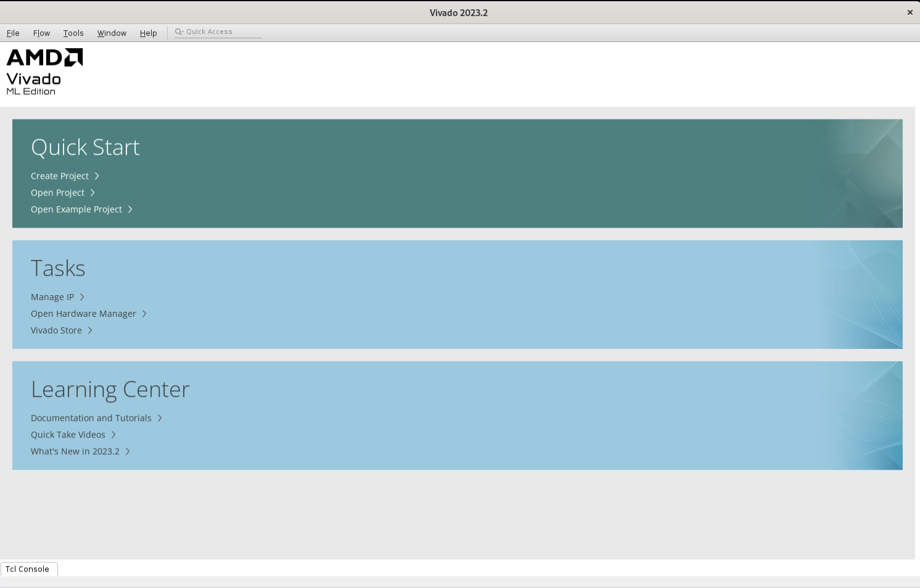This screenshot has width=920, height=588.
Task: Open the Help menu
Action: [x=148, y=33]
